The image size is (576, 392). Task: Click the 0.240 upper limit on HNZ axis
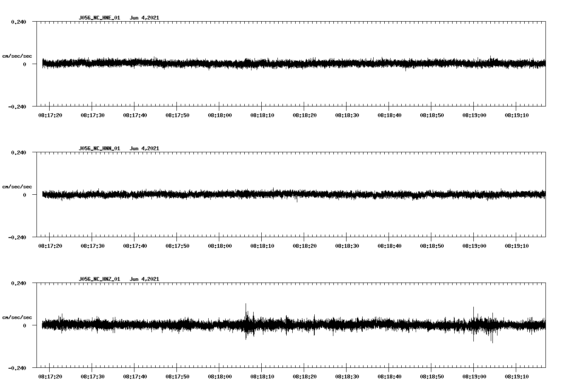coord(19,283)
